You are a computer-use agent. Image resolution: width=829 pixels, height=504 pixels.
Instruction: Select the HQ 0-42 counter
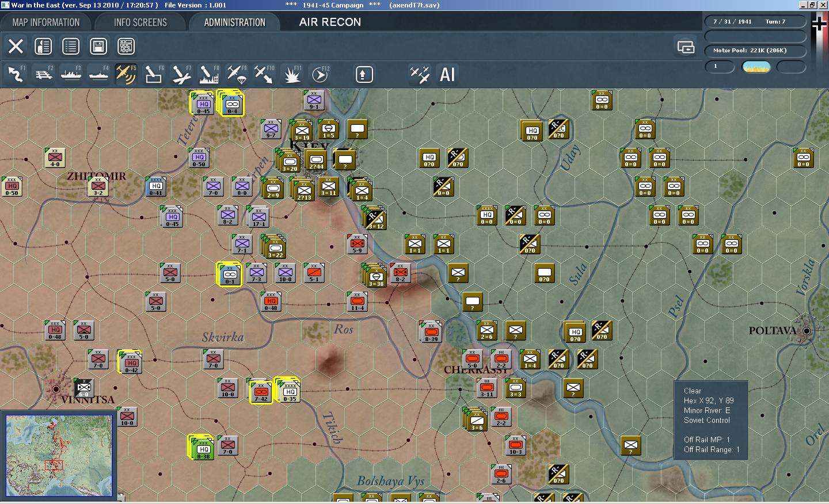(x=131, y=362)
